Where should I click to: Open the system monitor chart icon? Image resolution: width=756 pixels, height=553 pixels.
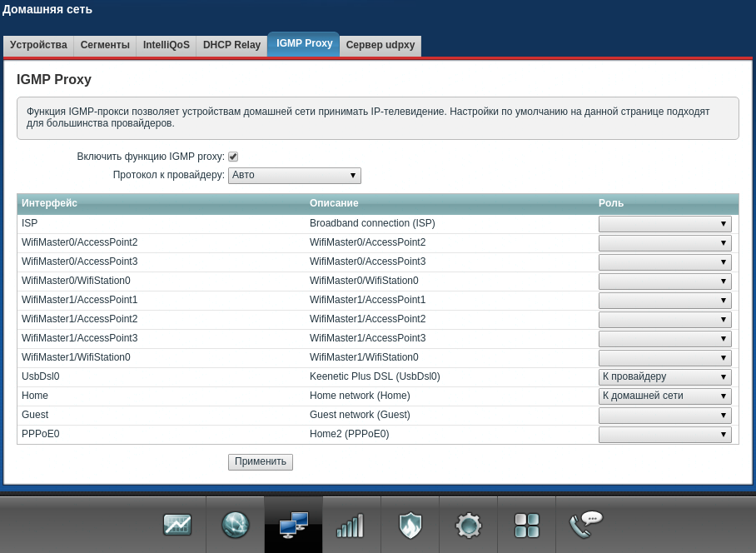coord(177,525)
